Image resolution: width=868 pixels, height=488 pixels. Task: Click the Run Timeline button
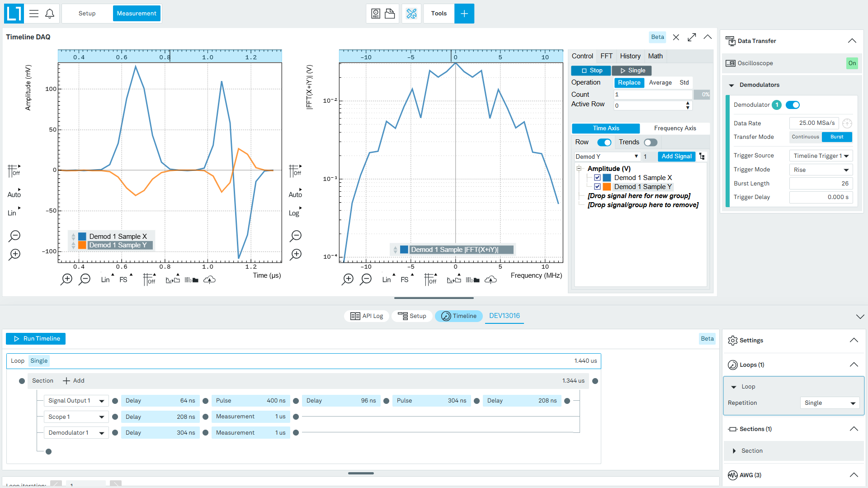coord(36,339)
